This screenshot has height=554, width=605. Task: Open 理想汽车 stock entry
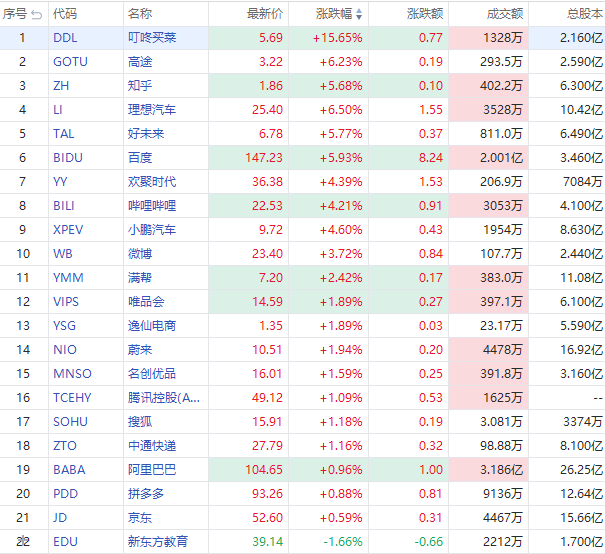pyautogui.click(x=152, y=109)
